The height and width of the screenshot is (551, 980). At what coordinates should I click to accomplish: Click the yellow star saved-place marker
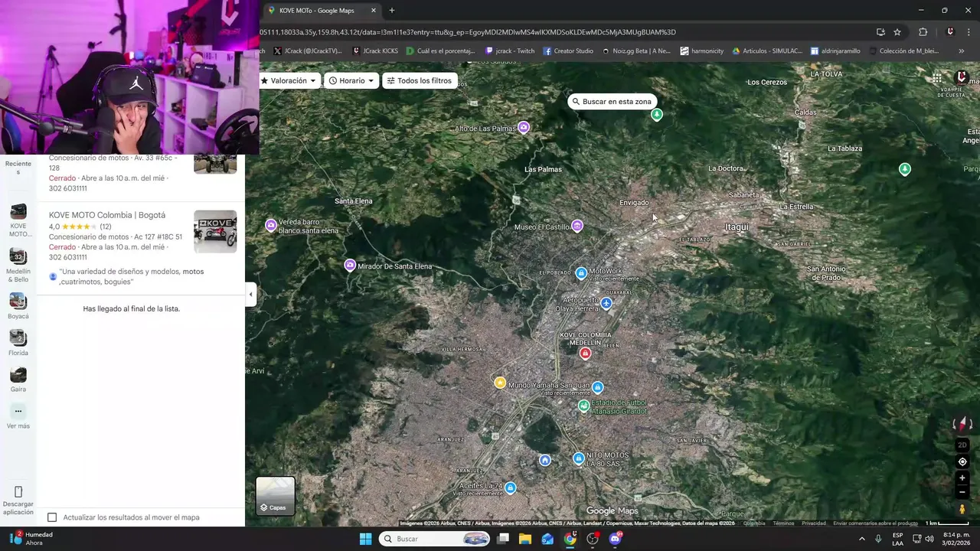click(500, 383)
